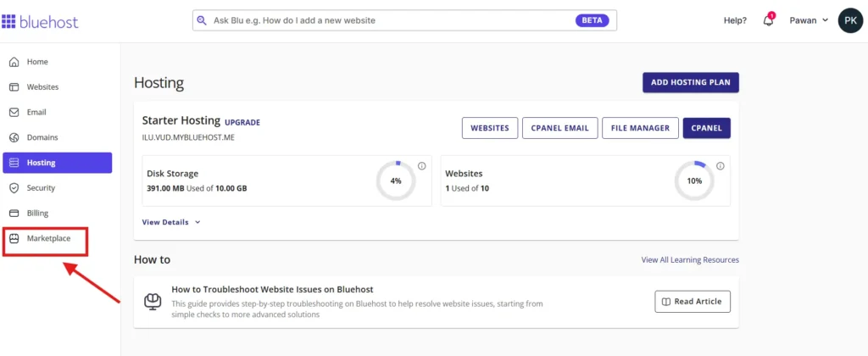This screenshot has height=356, width=868.
Task: Click the info icon beside Disk Storage
Action: click(x=422, y=165)
